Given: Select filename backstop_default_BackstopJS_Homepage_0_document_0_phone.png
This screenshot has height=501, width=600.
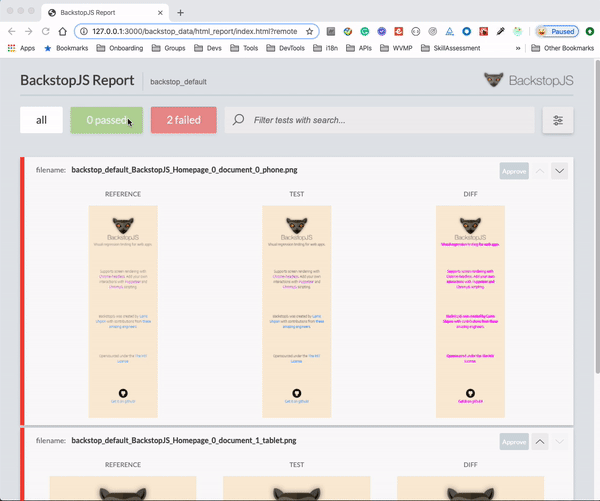Looking at the screenshot, I should click(x=184, y=170).
